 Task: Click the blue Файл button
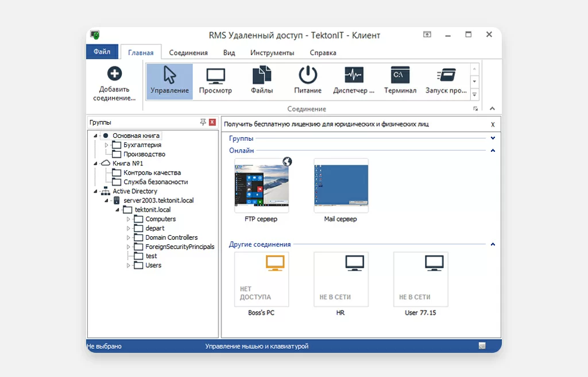point(102,52)
